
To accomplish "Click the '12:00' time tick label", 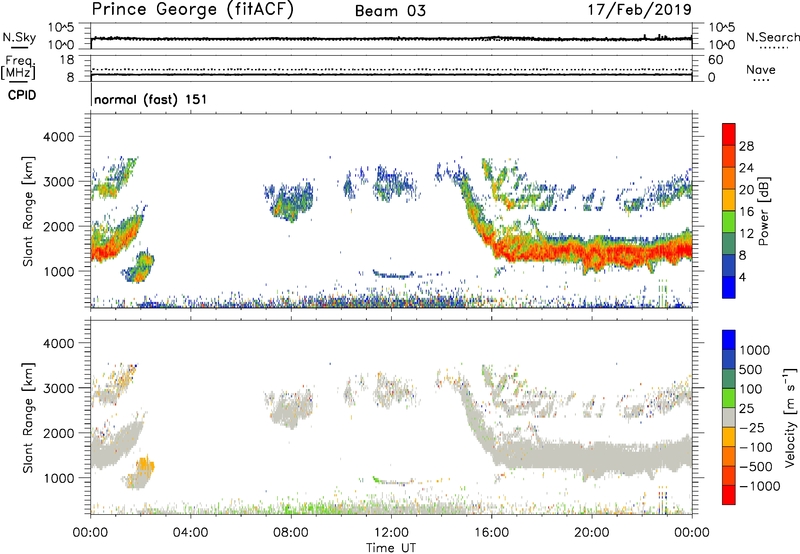I will pos(391,533).
